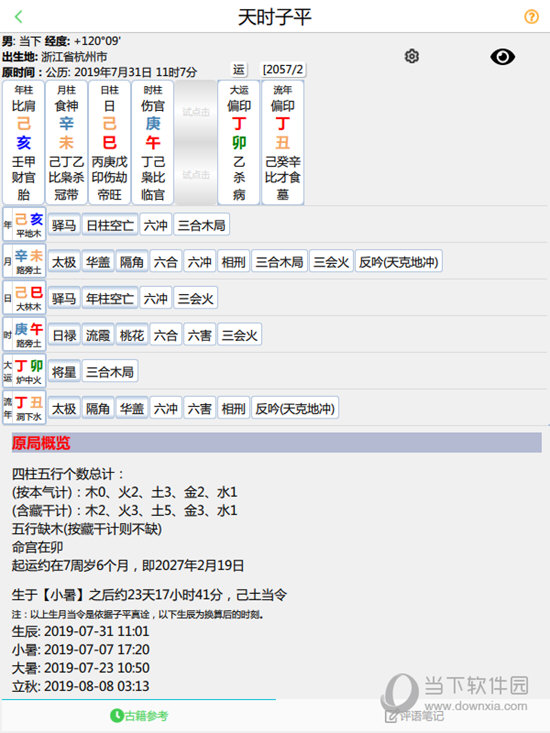550x733 pixels.
Task: Click 己巳 大林木 day row label
Action: (x=24, y=298)
